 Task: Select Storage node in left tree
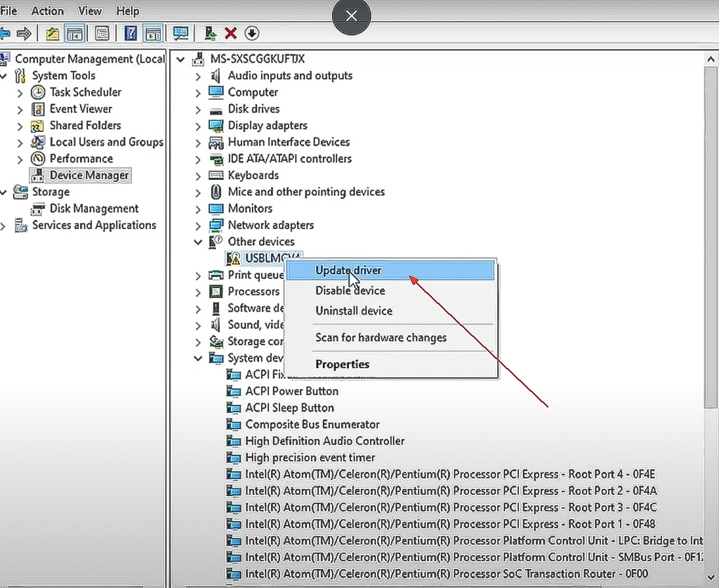pos(51,192)
